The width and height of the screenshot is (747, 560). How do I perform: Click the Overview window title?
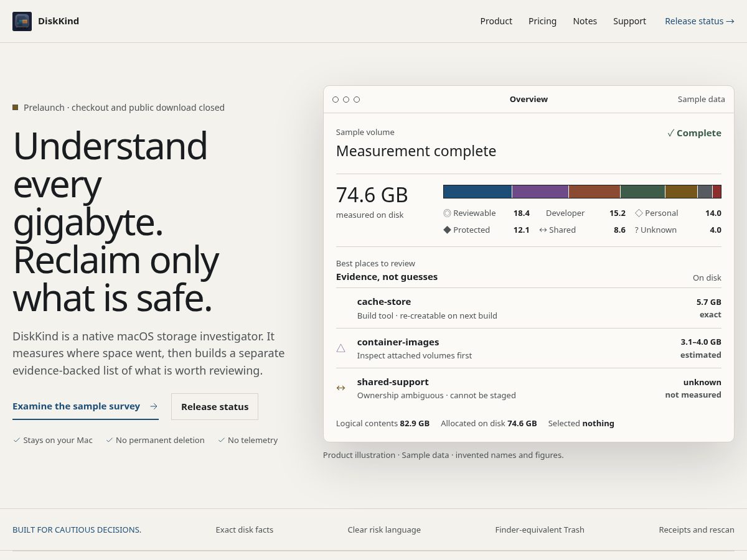pos(529,100)
